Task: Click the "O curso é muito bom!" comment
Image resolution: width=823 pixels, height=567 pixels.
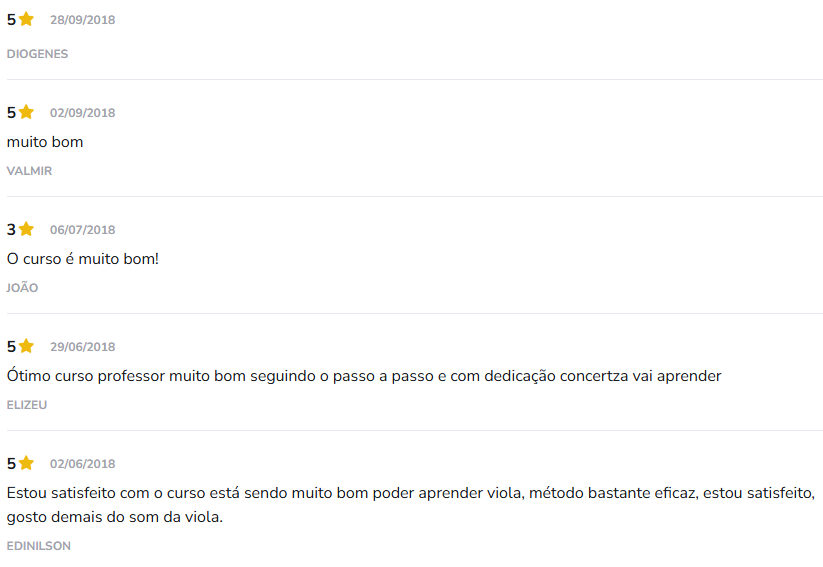Action: 82,259
